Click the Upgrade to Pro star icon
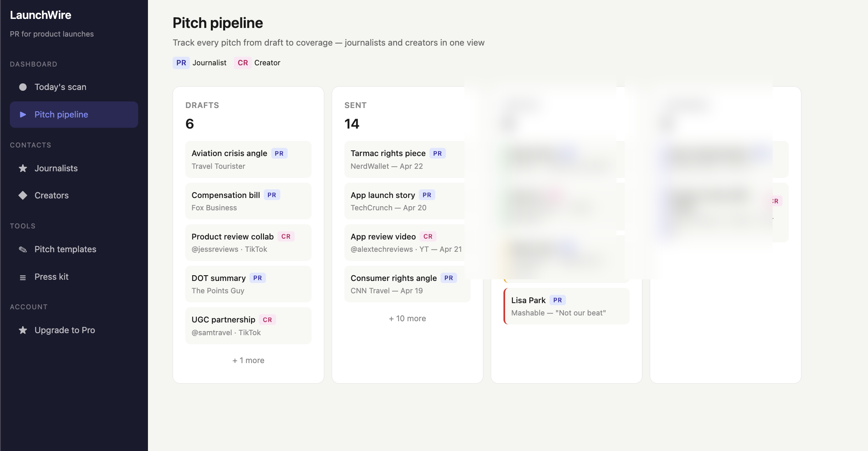The image size is (868, 451). click(22, 330)
